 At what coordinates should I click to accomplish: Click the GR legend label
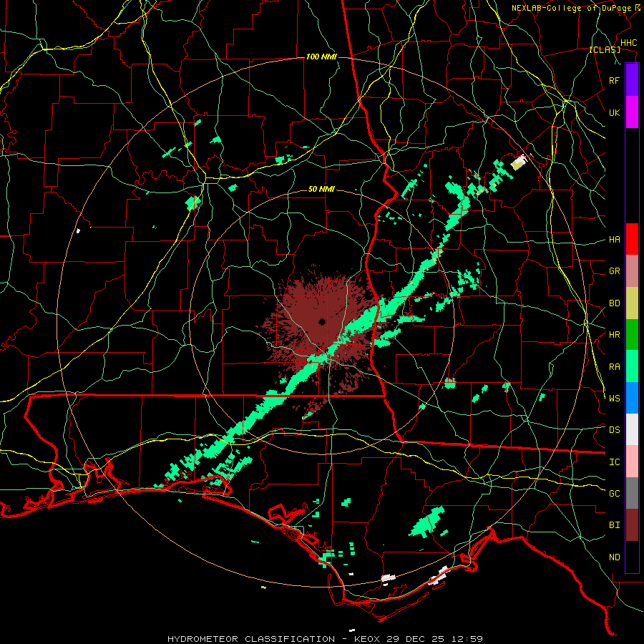pyautogui.click(x=614, y=271)
